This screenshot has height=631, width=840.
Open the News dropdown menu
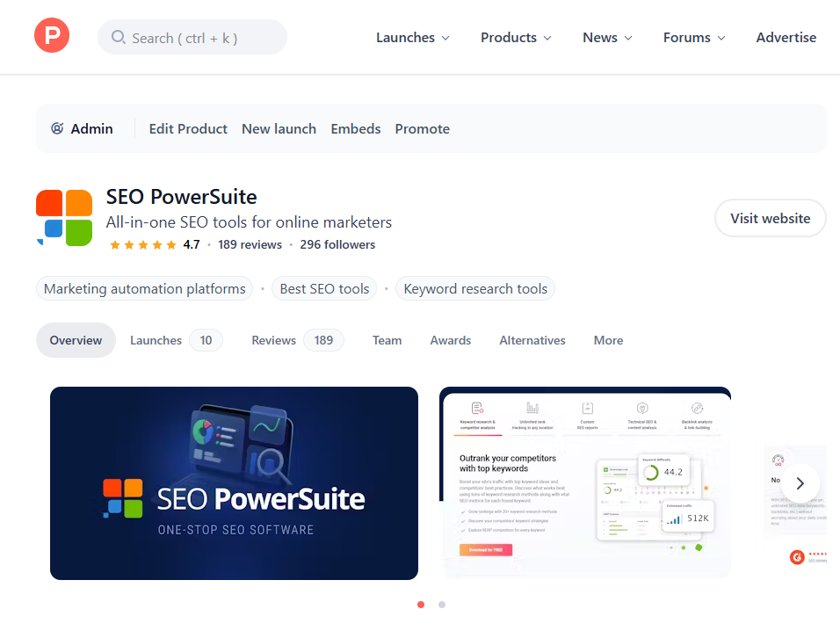(x=607, y=38)
